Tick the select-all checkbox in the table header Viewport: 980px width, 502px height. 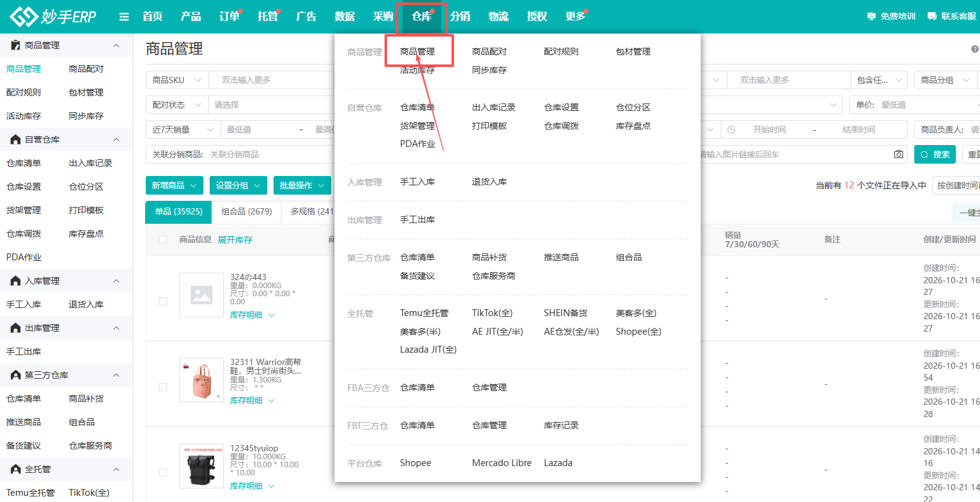163,240
